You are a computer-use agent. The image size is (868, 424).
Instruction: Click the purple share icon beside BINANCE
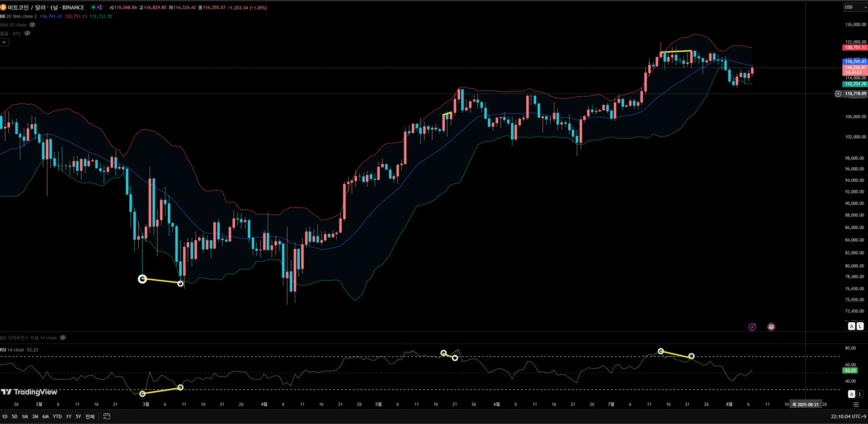tap(99, 7)
